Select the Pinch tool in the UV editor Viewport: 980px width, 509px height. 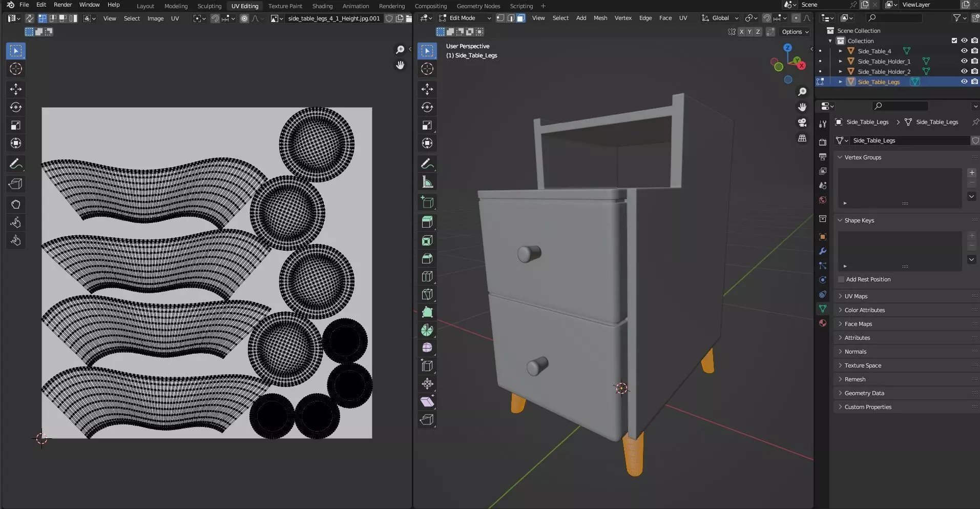[16, 240]
